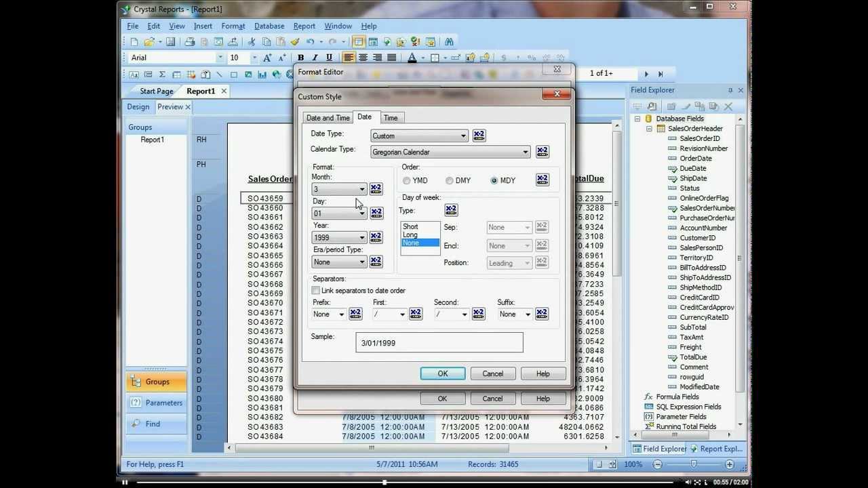The width and height of the screenshot is (868, 488).
Task: Apply bold formatting
Action: point(300,58)
